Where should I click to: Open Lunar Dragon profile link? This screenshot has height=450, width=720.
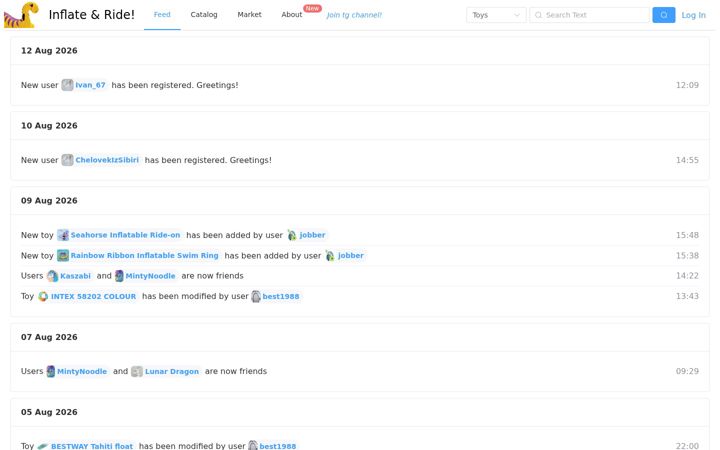tap(172, 371)
